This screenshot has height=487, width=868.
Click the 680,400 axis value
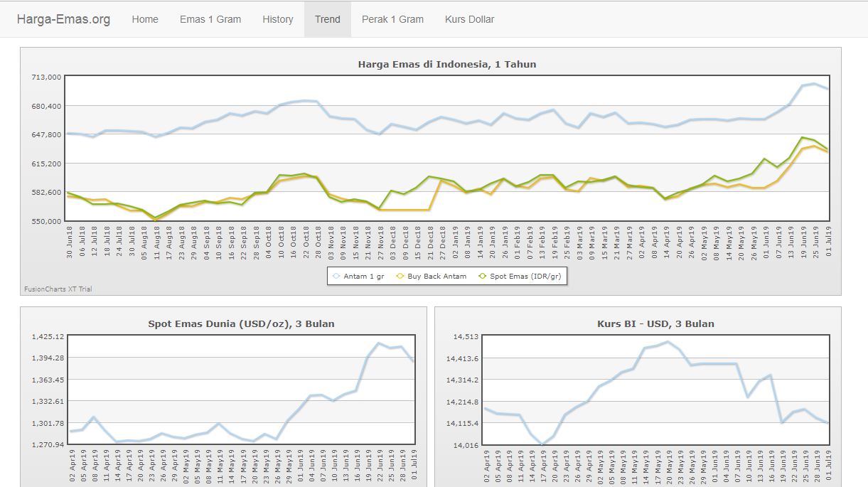tap(47, 106)
